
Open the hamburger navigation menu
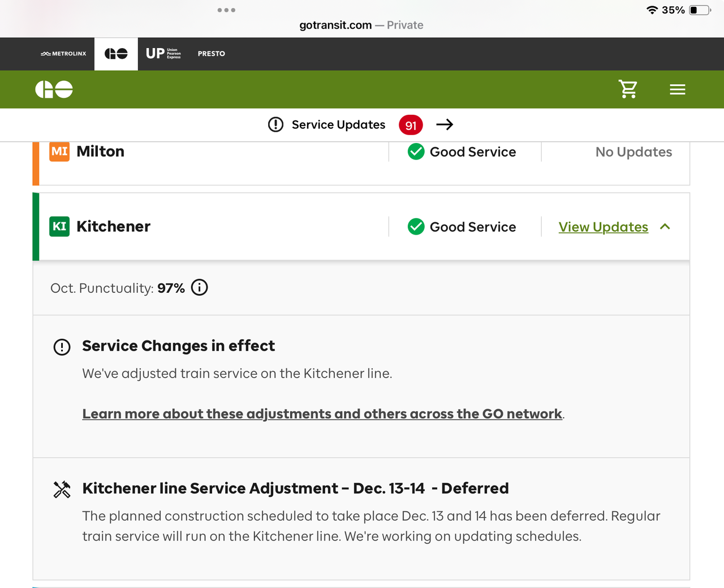click(x=677, y=89)
